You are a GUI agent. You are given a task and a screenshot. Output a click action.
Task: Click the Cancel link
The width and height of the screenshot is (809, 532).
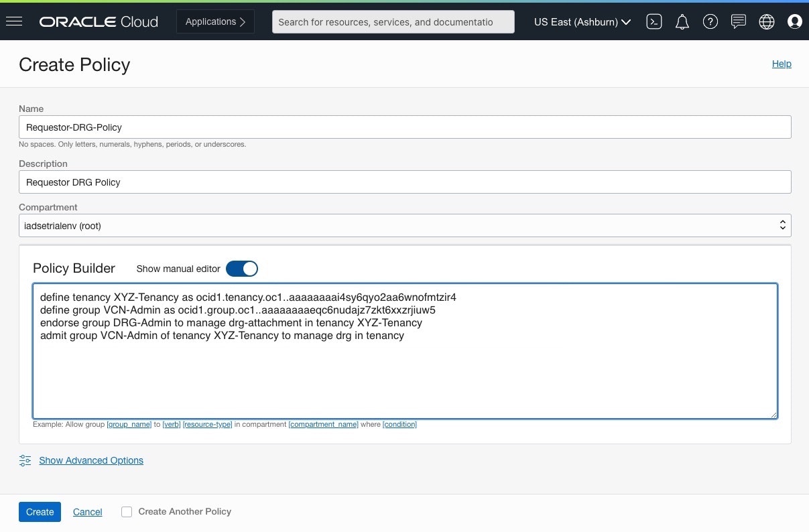click(88, 512)
